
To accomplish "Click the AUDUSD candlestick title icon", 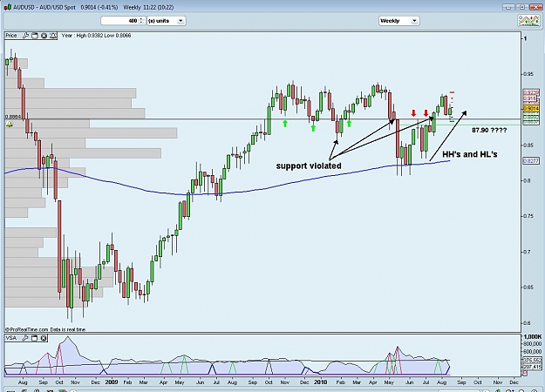I will (x=8, y=7).
